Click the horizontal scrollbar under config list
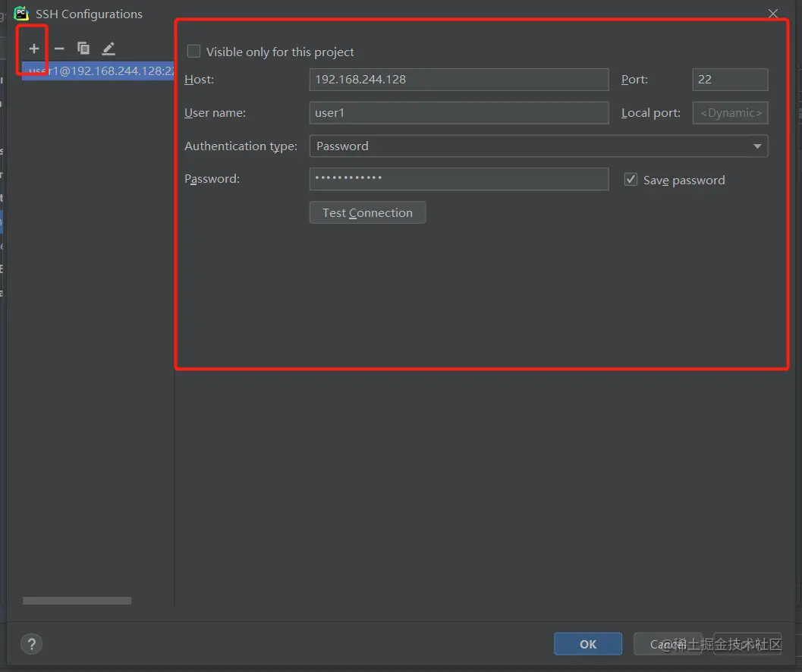The width and height of the screenshot is (802, 672). point(77,601)
